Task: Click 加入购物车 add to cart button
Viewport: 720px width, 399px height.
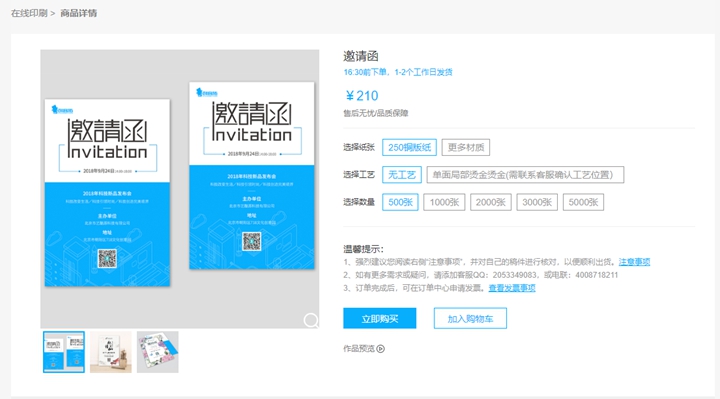Action: 470,318
